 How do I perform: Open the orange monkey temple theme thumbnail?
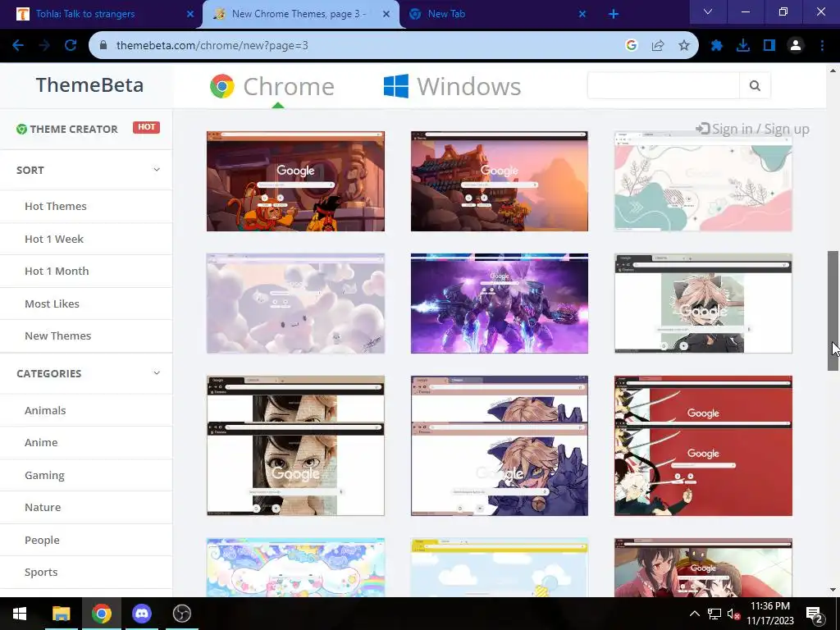(x=295, y=181)
